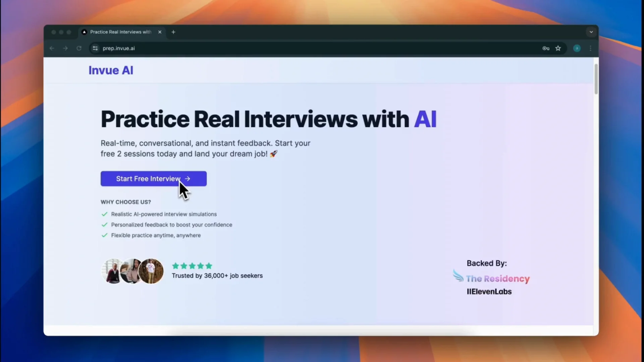Click the third user avatar photo
The height and width of the screenshot is (362, 644).
[x=151, y=271]
